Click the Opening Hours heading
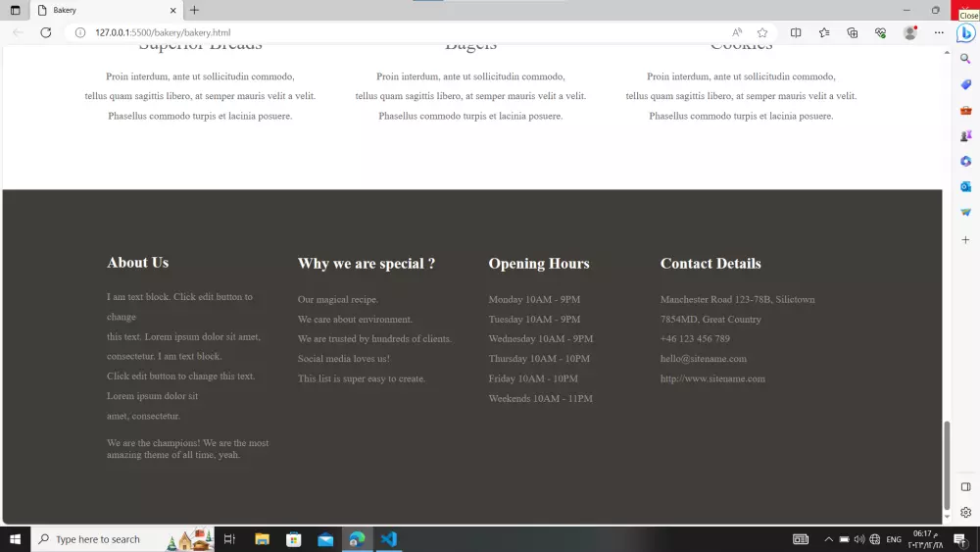 pos(539,263)
